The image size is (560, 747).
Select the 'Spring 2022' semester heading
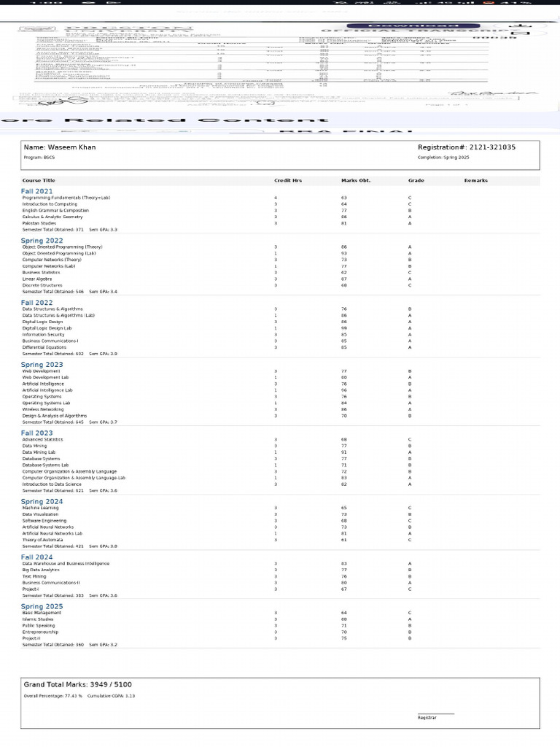[42, 241]
